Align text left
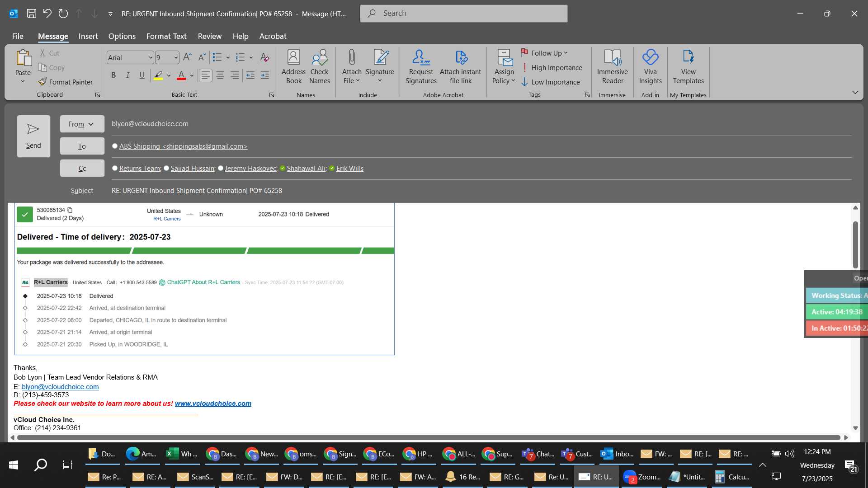 pos(206,75)
